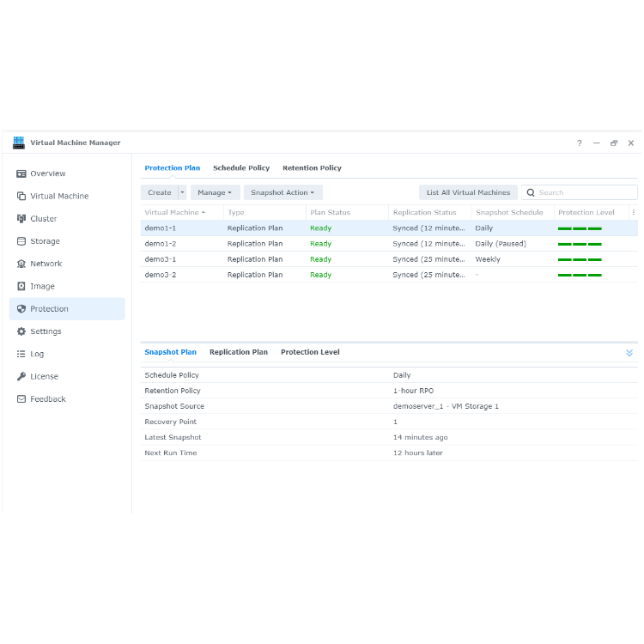644x644 pixels.
Task: Open Settings gear icon in sidebar
Action: tap(21, 331)
